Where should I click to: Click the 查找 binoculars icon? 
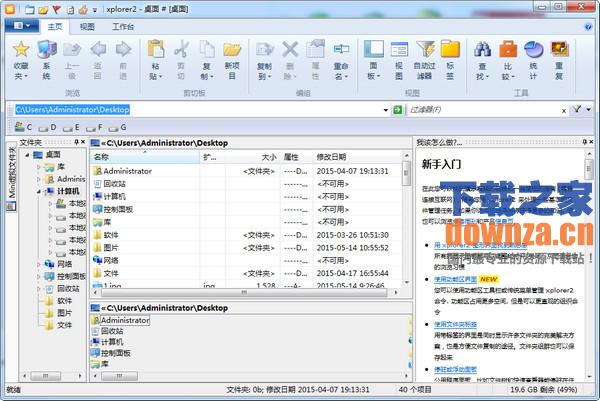(x=483, y=50)
